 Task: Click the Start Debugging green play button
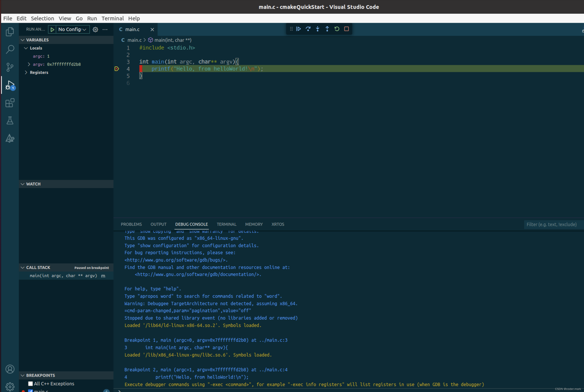click(x=52, y=30)
